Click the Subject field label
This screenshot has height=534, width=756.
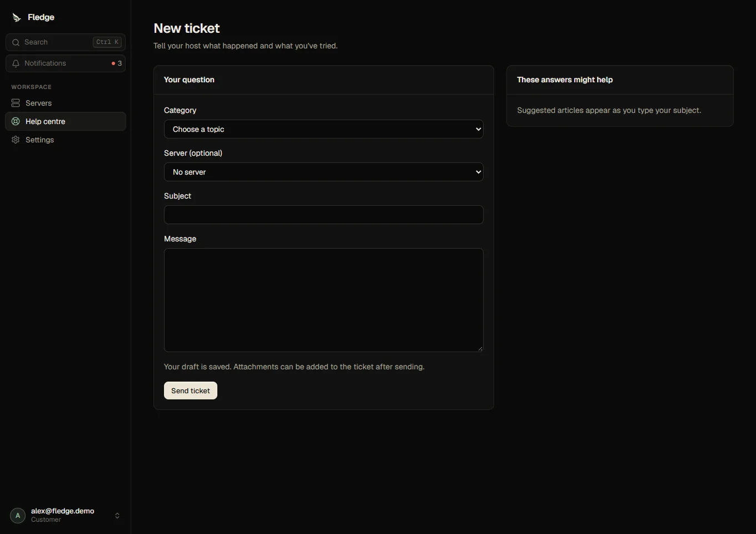coord(177,196)
